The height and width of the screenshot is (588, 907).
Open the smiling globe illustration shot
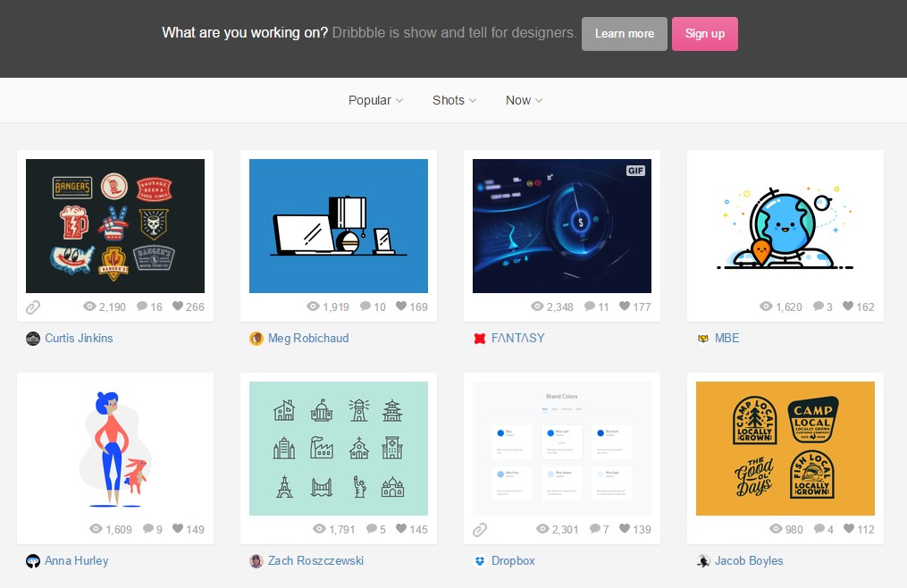pyautogui.click(x=785, y=226)
